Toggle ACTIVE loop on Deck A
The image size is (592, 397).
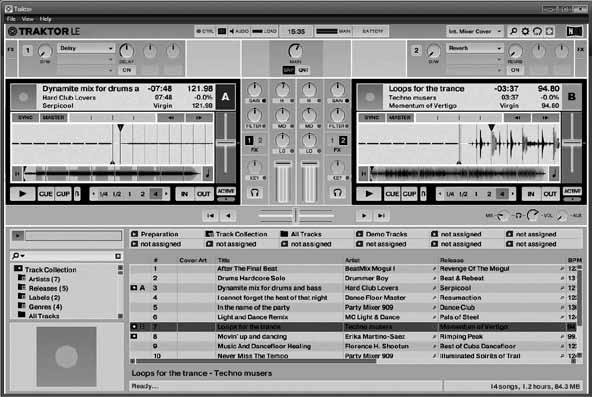(x=226, y=191)
